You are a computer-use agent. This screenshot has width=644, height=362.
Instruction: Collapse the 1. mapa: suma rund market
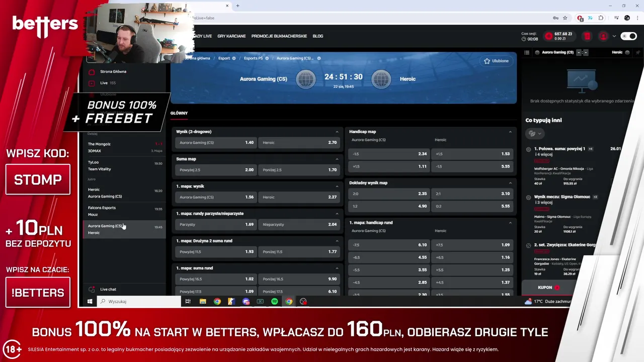pos(337,268)
